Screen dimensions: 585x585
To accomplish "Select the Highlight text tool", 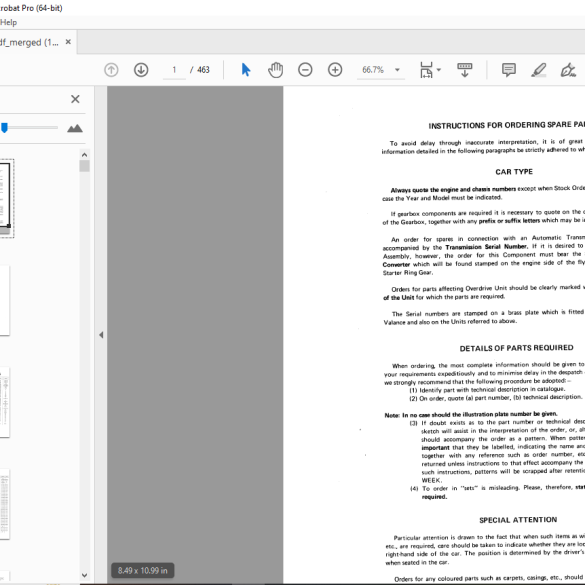I will 539,70.
